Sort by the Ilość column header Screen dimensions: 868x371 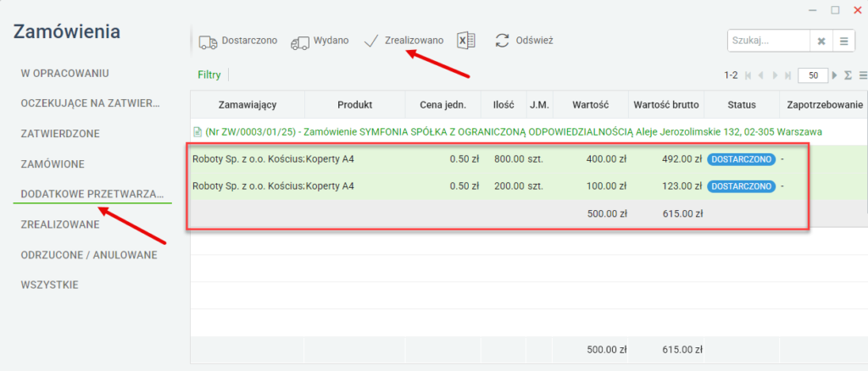click(x=504, y=104)
